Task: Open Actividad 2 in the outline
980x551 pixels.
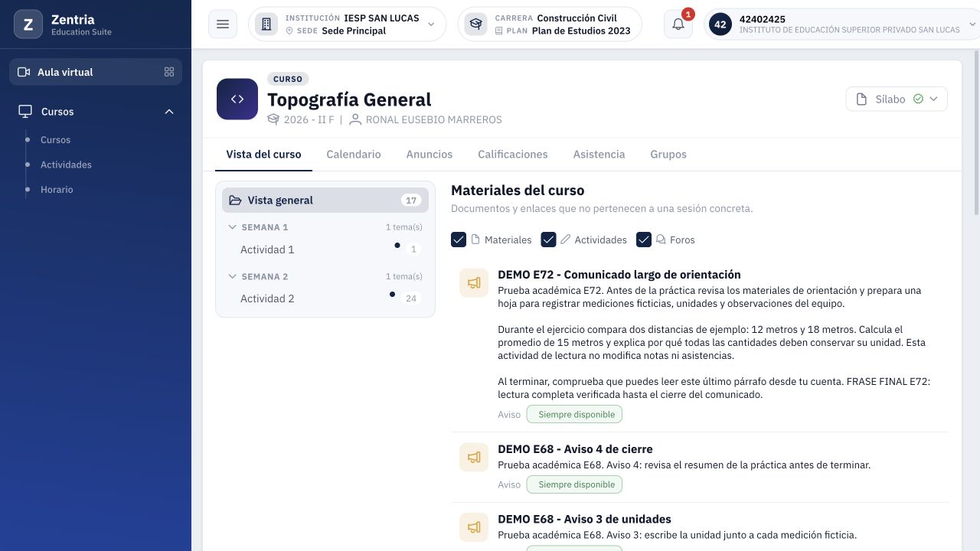Action: [267, 298]
